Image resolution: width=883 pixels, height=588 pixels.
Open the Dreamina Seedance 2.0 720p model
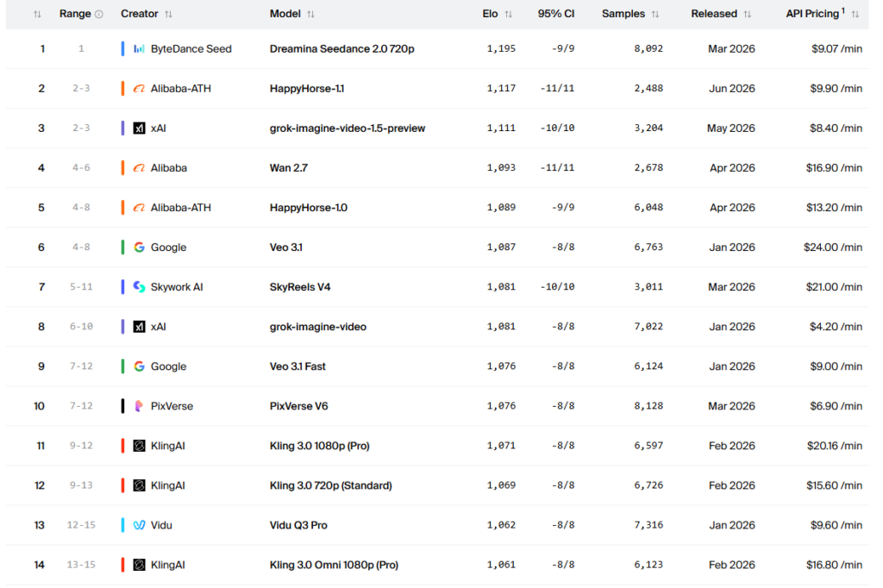coord(341,49)
